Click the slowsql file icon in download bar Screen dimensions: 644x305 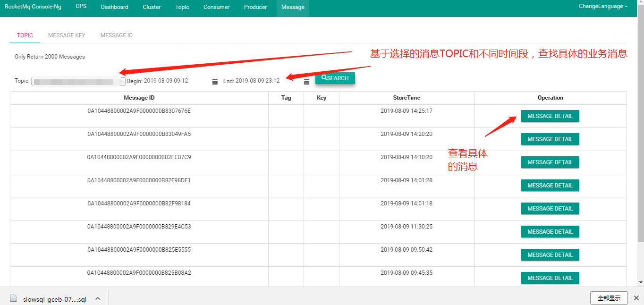tap(14, 298)
